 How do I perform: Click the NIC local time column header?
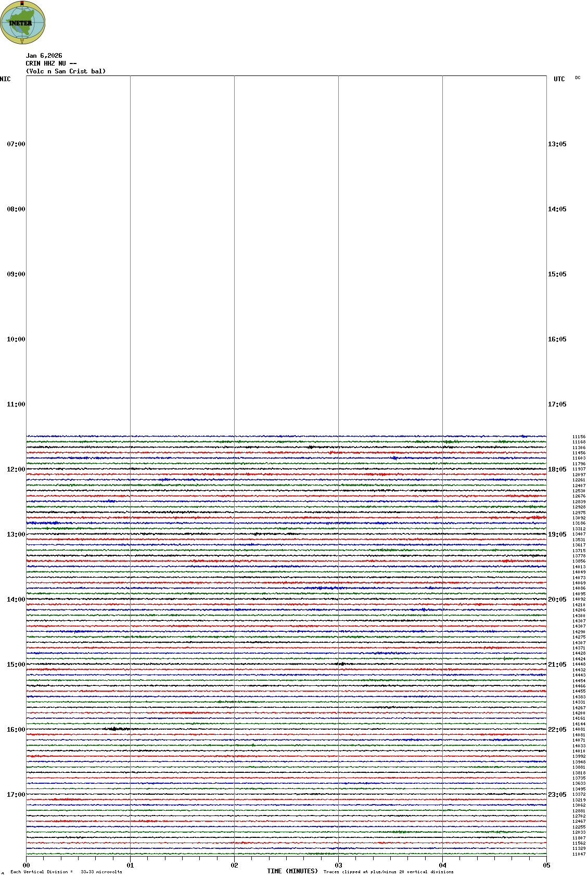click(x=5, y=79)
